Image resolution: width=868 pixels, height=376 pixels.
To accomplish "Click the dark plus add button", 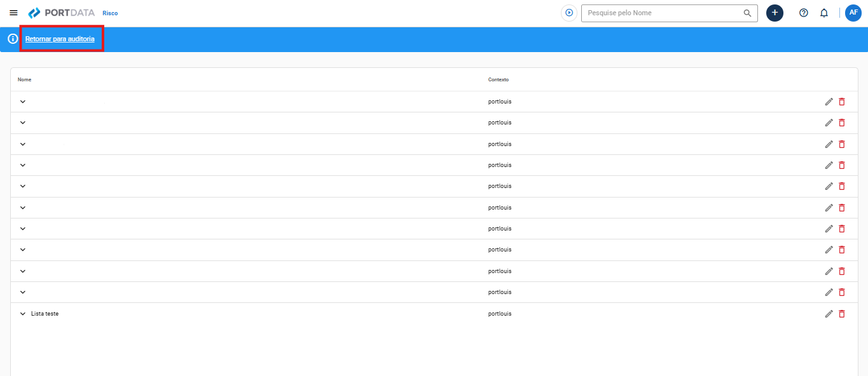I will point(775,13).
